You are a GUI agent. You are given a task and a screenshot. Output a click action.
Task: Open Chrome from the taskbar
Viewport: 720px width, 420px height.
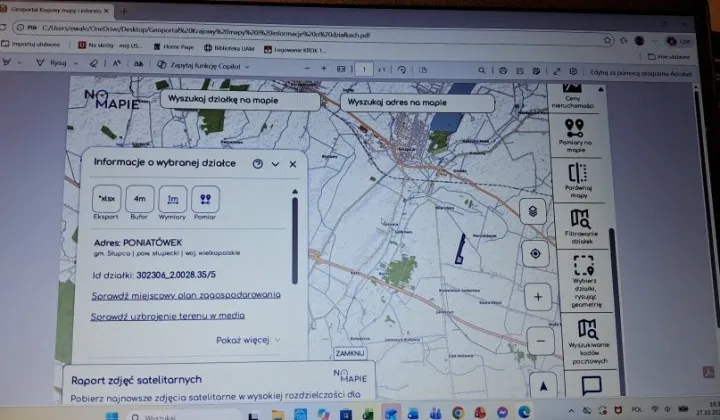pos(457,413)
